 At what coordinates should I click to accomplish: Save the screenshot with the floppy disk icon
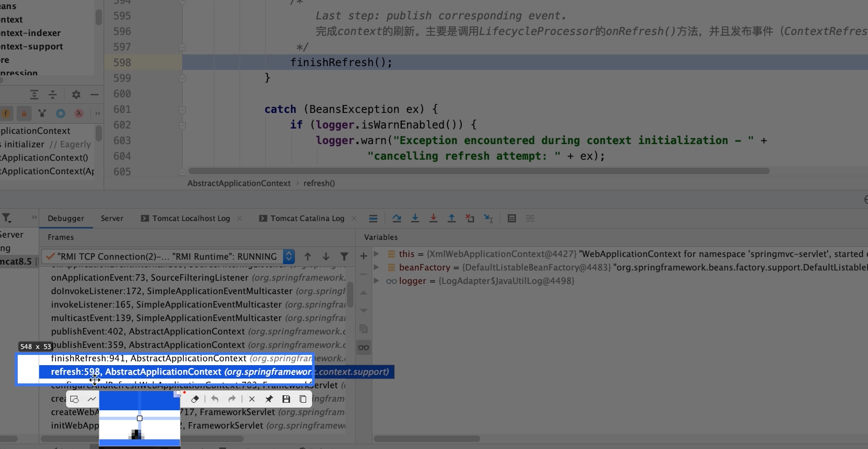tap(286, 399)
